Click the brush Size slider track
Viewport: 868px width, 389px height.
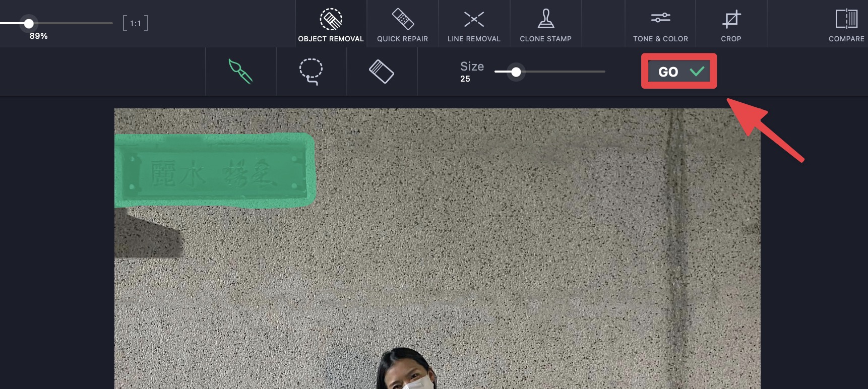point(550,72)
